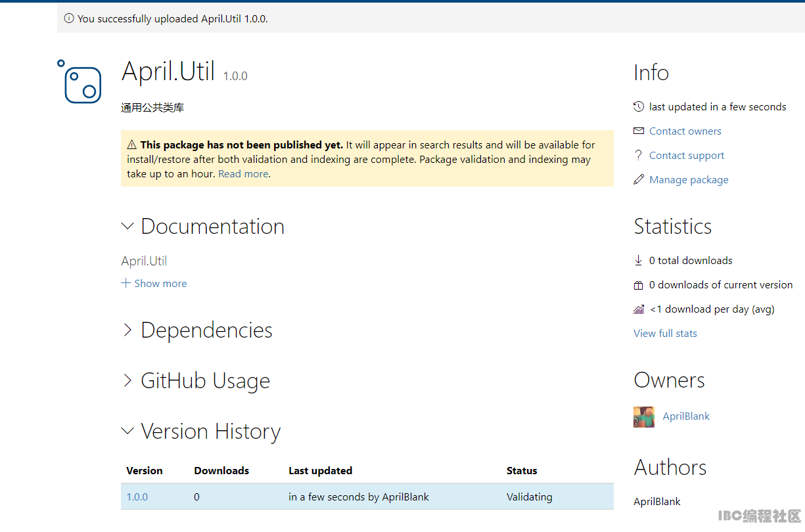Viewport: 805px width, 532px height.
Task: Click the gift box icon beside current version downloads
Action: tap(638, 285)
